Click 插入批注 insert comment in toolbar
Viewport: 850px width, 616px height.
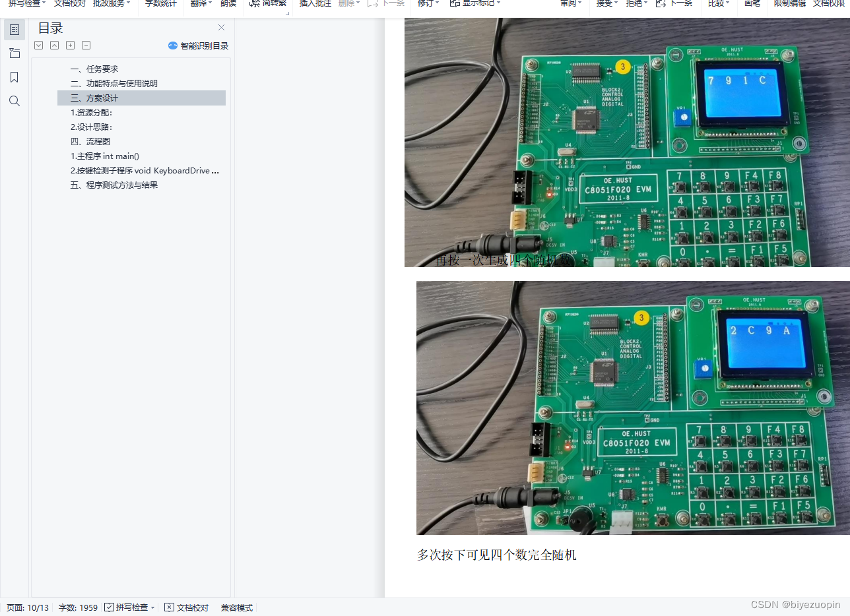pos(315,3)
